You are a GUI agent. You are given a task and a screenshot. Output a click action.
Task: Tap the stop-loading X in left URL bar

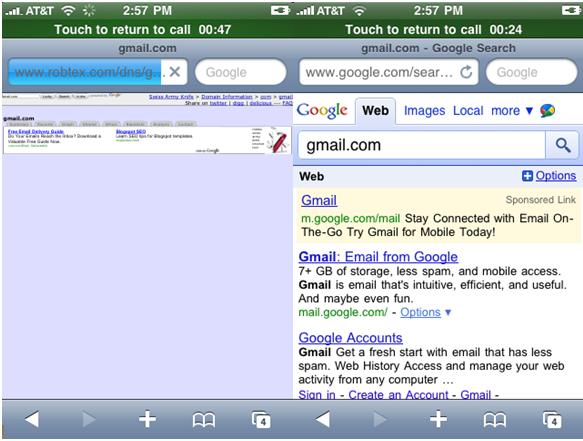(175, 71)
